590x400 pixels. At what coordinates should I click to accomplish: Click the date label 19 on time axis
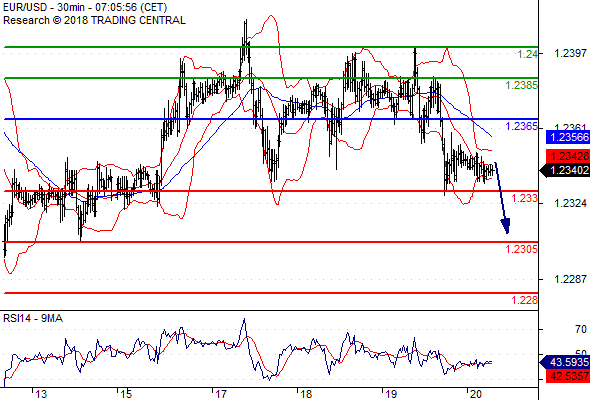pos(391,394)
